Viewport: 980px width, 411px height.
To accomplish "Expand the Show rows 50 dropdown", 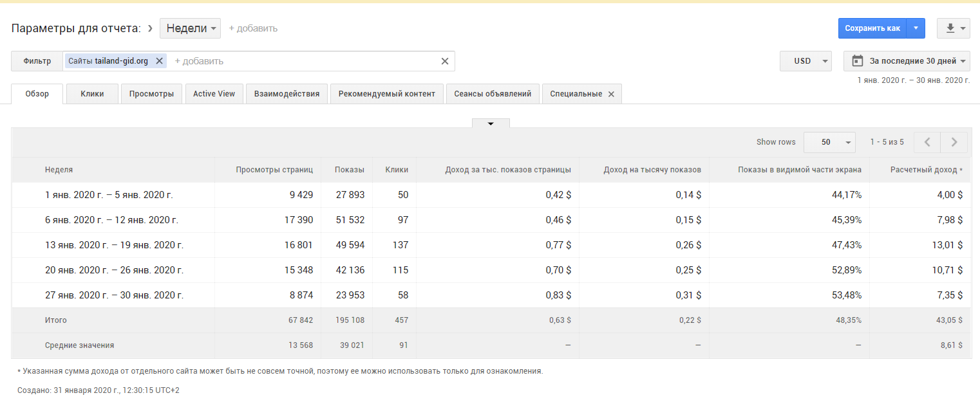I will [829, 142].
